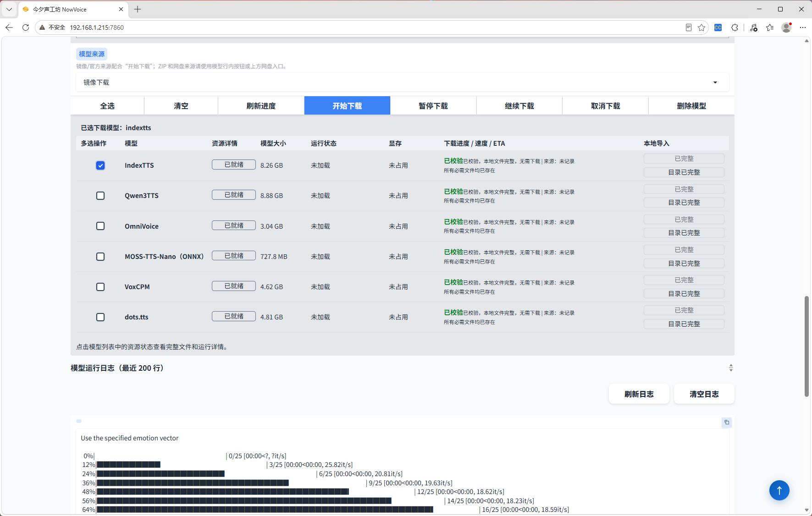The width and height of the screenshot is (812, 516).
Task: Click 目录已完整 for dots.tts
Action: click(x=684, y=324)
